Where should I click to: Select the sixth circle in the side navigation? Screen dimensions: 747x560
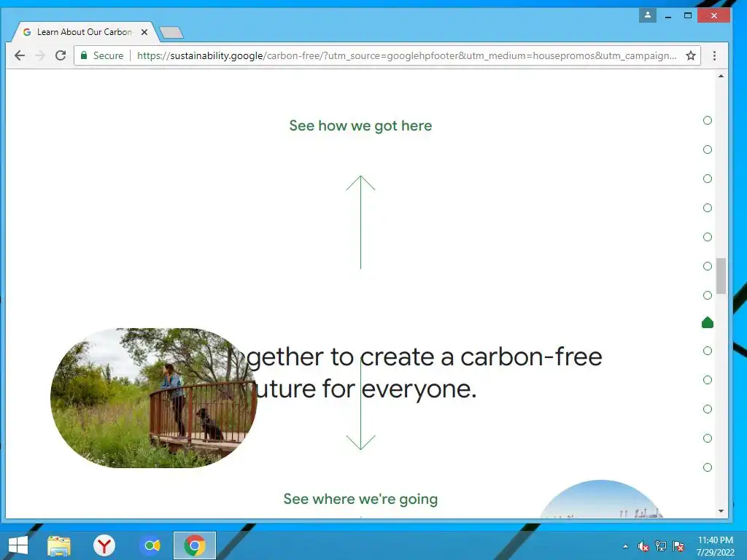coord(708,266)
